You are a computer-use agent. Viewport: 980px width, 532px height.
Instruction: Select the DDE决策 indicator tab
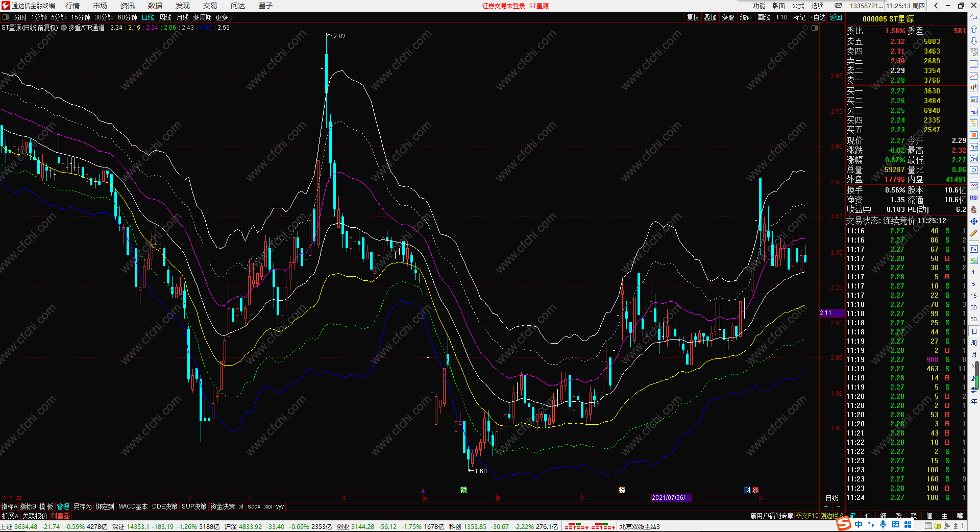pos(165,506)
